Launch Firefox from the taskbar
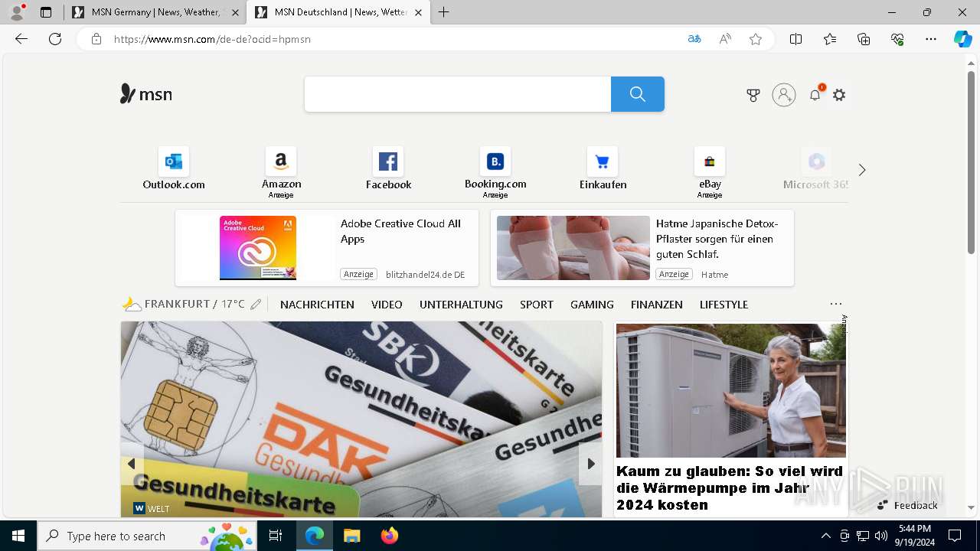 390,536
